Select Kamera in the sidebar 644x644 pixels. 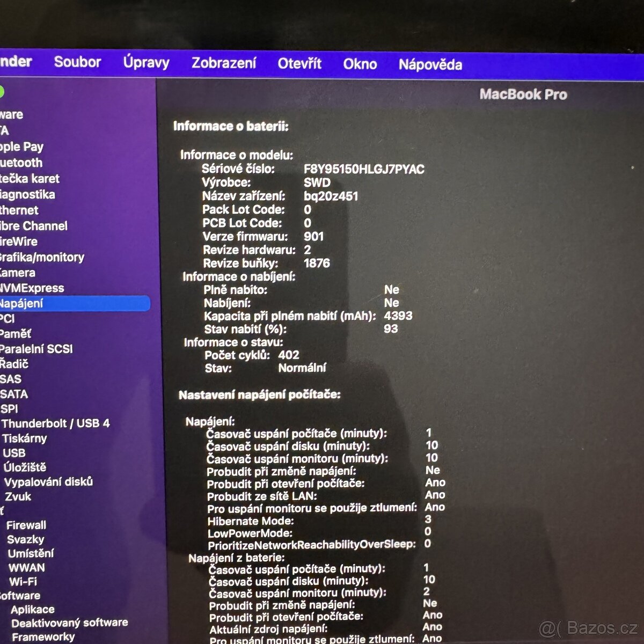(18, 273)
